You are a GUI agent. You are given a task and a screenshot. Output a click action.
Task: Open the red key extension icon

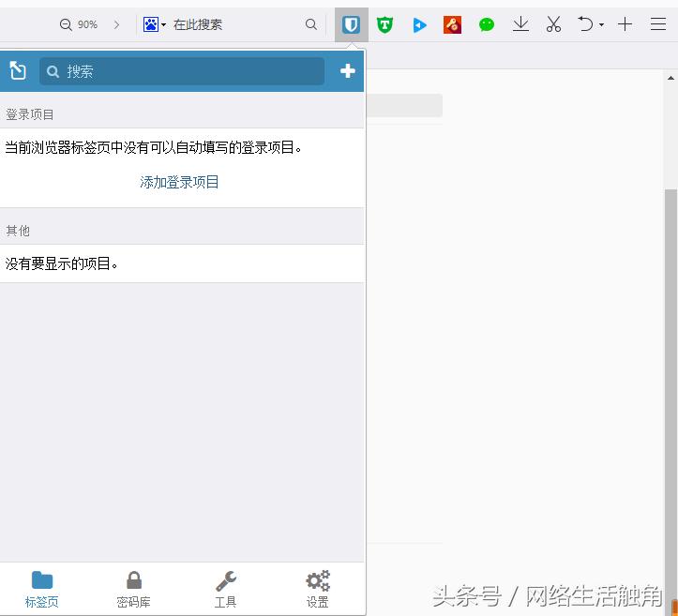pos(452,24)
